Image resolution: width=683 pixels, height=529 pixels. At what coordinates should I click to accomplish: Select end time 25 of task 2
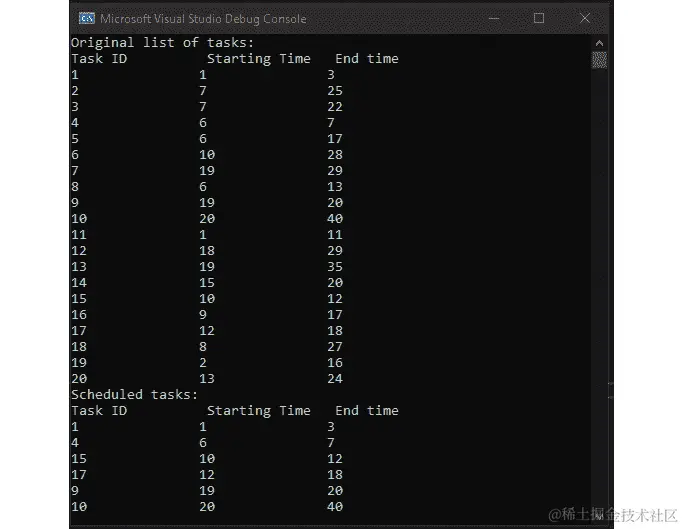coord(335,91)
